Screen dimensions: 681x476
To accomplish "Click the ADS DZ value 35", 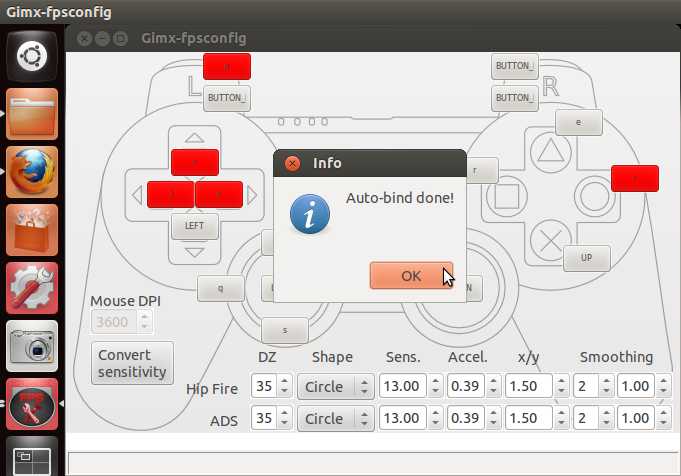I will click(x=264, y=418).
